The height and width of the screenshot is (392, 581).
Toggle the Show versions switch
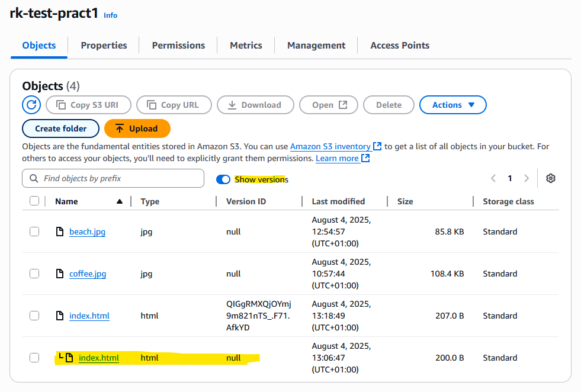(223, 179)
